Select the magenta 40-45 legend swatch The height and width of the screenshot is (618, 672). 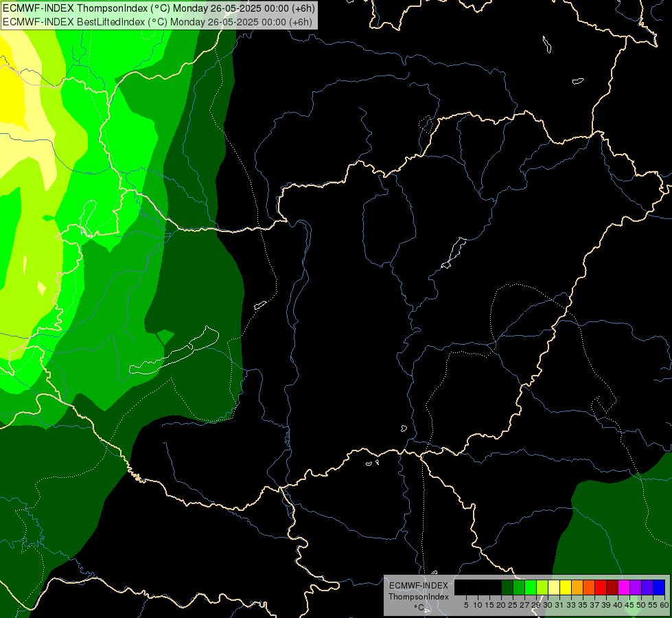pos(624,587)
